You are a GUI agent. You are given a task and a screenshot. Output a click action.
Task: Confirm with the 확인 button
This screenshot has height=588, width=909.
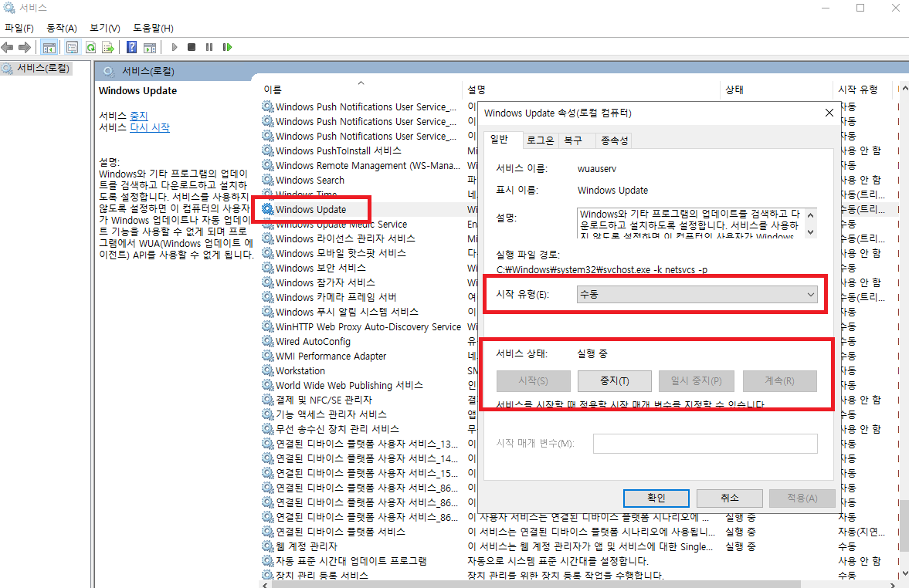click(x=656, y=498)
